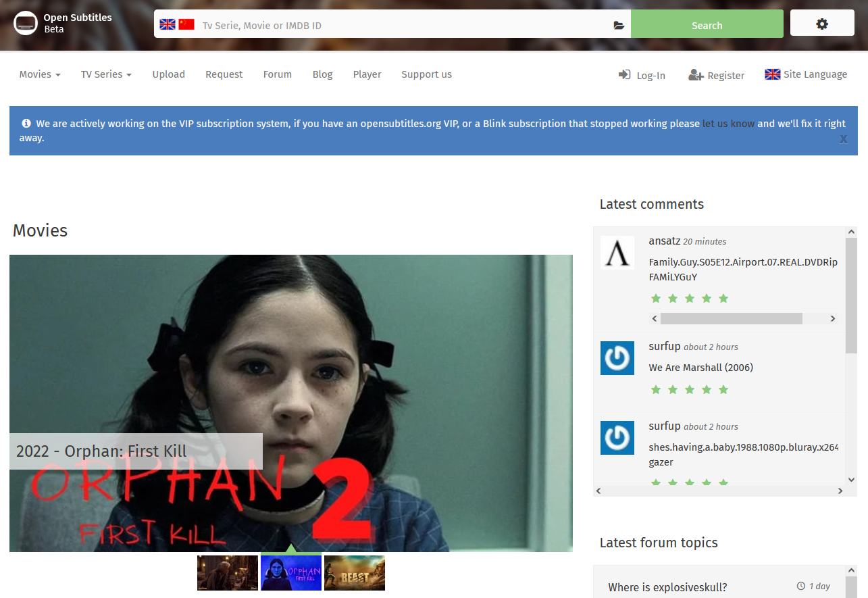Click right arrow of comments panel bottom scrollbar
Image resolution: width=868 pixels, height=598 pixels.
(x=840, y=491)
